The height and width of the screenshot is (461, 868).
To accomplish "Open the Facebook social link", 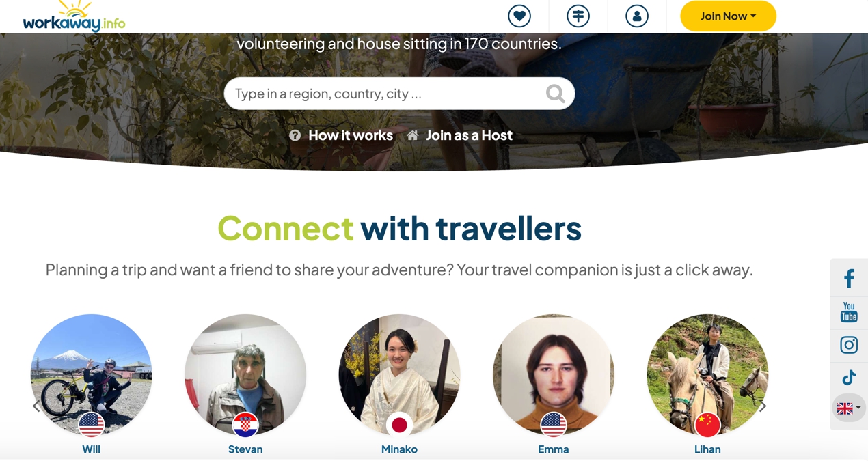I will coord(849,279).
